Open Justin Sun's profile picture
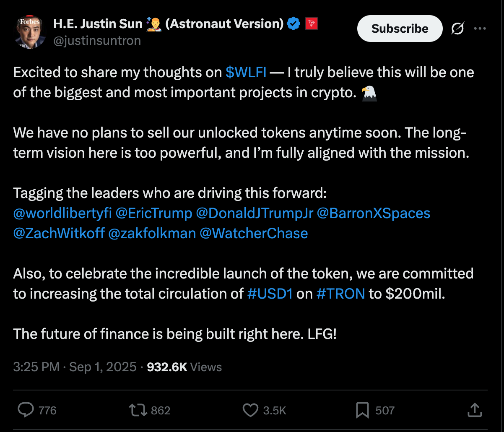 31,32
